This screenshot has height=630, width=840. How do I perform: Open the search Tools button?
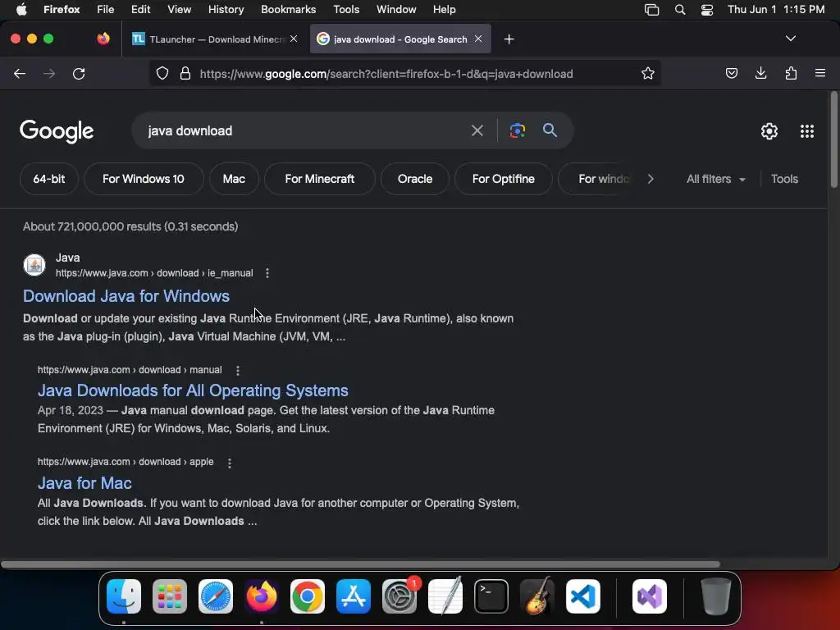[x=784, y=179]
